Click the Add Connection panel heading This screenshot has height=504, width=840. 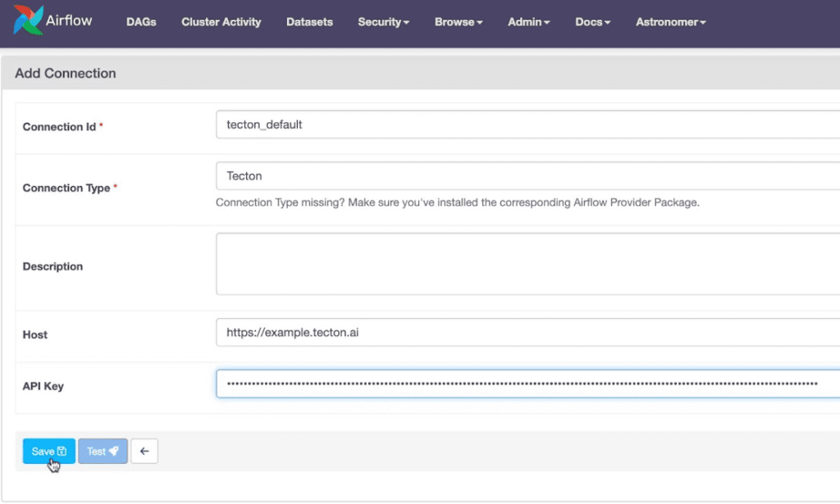pyautogui.click(x=66, y=73)
